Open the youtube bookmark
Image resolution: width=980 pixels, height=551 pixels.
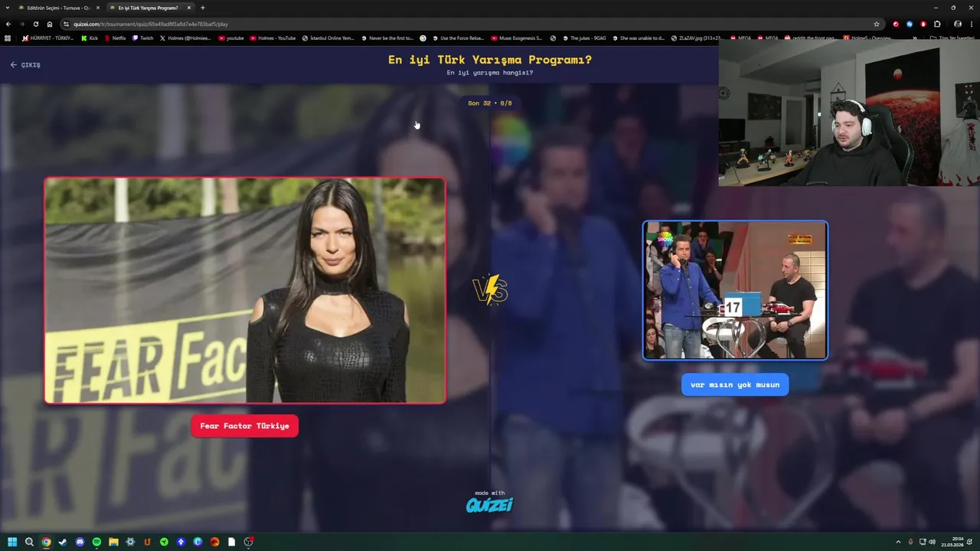click(231, 37)
